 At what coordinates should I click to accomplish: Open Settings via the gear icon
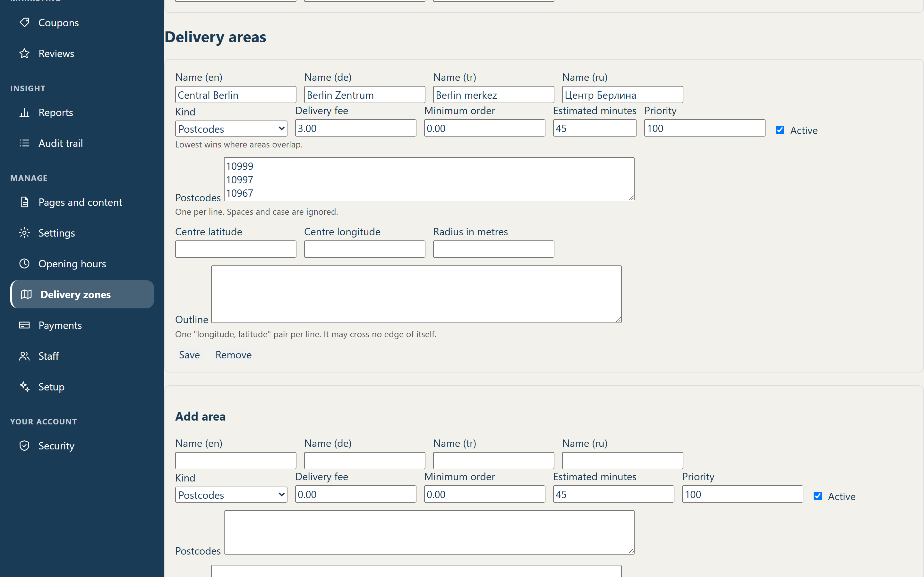click(x=24, y=233)
